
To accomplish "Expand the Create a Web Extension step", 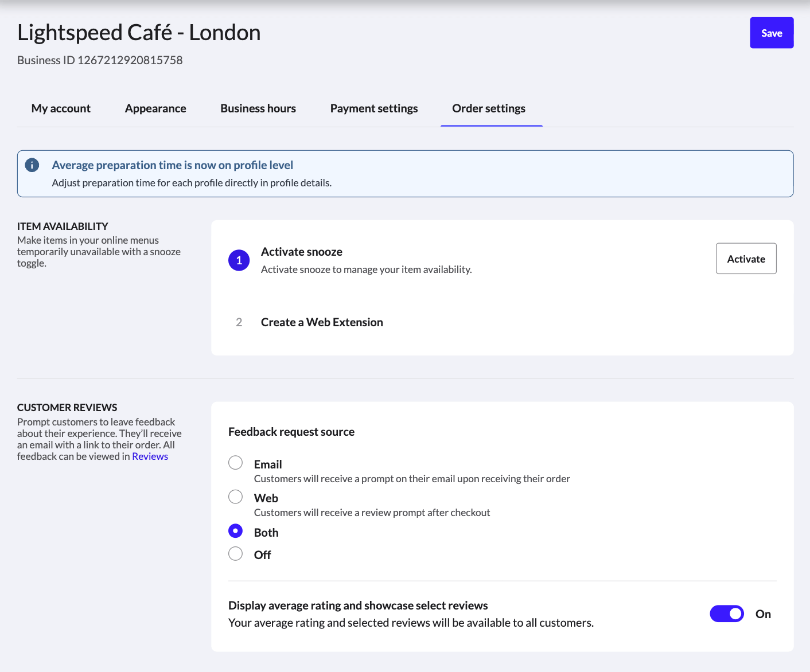I will click(x=321, y=322).
